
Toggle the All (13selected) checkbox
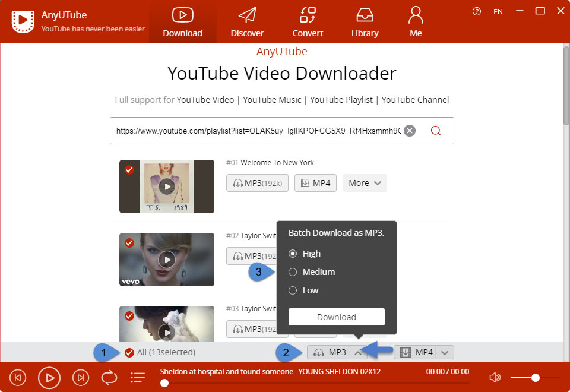[x=129, y=352]
